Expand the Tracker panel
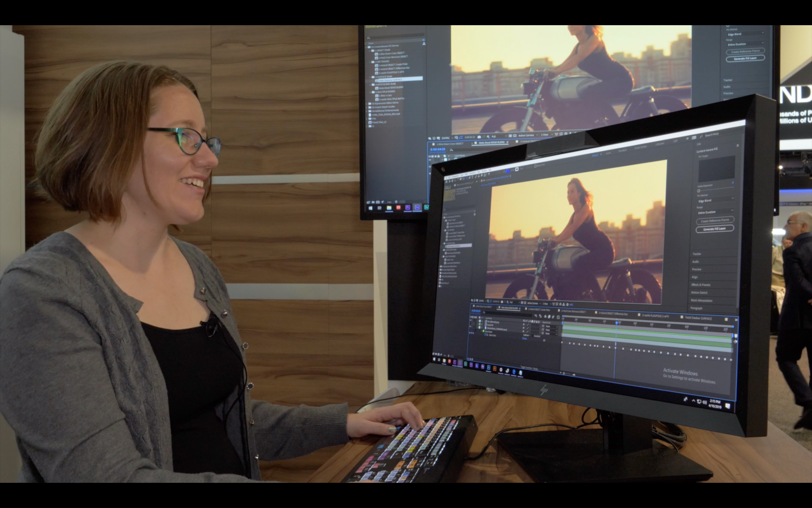 coord(696,254)
